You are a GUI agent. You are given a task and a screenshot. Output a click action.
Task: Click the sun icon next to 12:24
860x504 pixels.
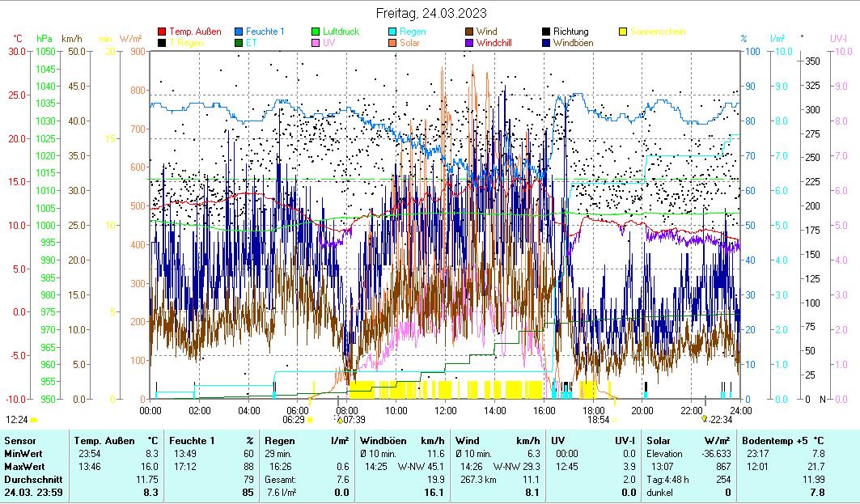point(34,420)
